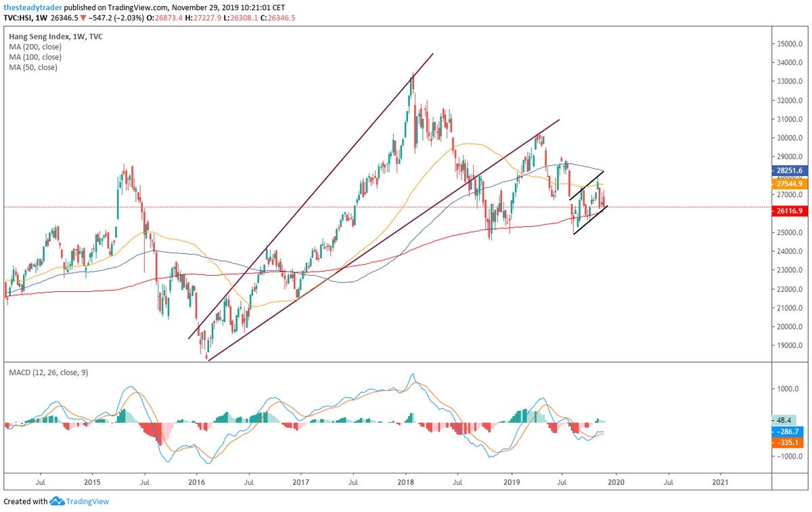Select the MA (50, close) indicator legend
The width and height of the screenshot is (812, 512).
[x=32, y=67]
